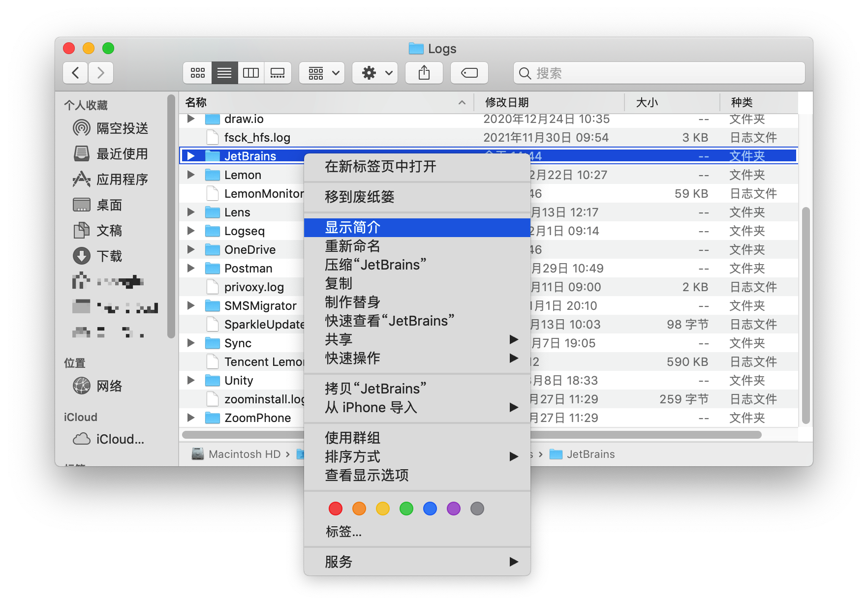This screenshot has height=602, width=868.
Task: Expand the JetBrains folder disclosure triangle
Action: [191, 156]
